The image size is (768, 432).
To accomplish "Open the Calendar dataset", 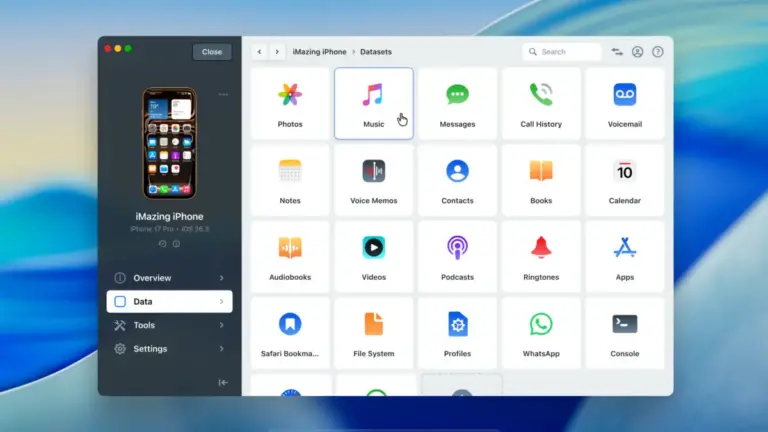I will (x=625, y=180).
